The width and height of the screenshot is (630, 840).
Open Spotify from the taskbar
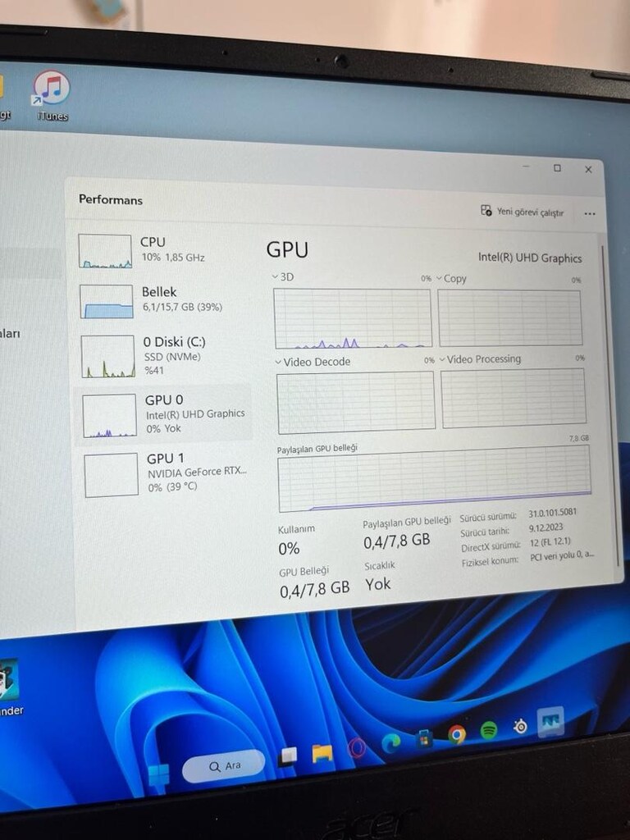click(x=489, y=730)
